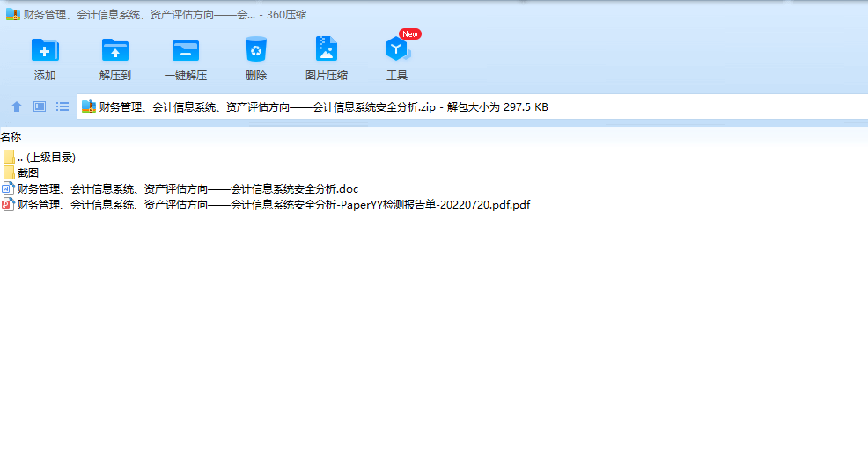The width and height of the screenshot is (868, 461).
Task: Click the 截图 folder icon
Action: coord(8,172)
